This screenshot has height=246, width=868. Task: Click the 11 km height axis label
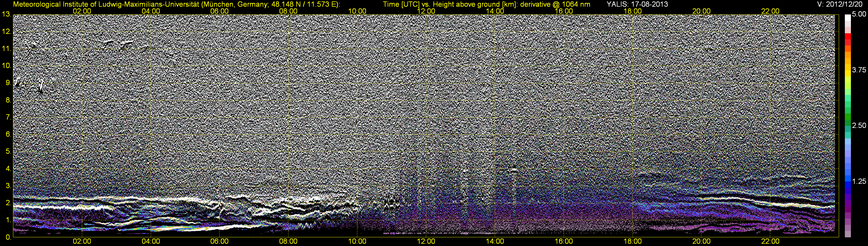(6, 49)
